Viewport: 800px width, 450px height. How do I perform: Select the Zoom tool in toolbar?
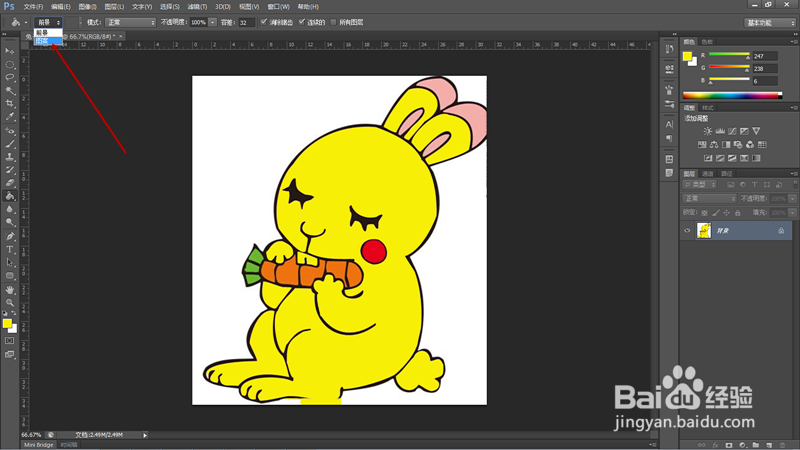[10, 303]
